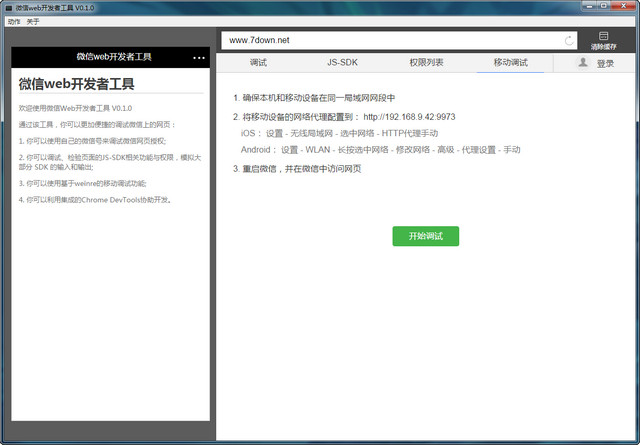The image size is (640, 445).
Task: Select the JS-SDK tab
Action: pyautogui.click(x=342, y=63)
